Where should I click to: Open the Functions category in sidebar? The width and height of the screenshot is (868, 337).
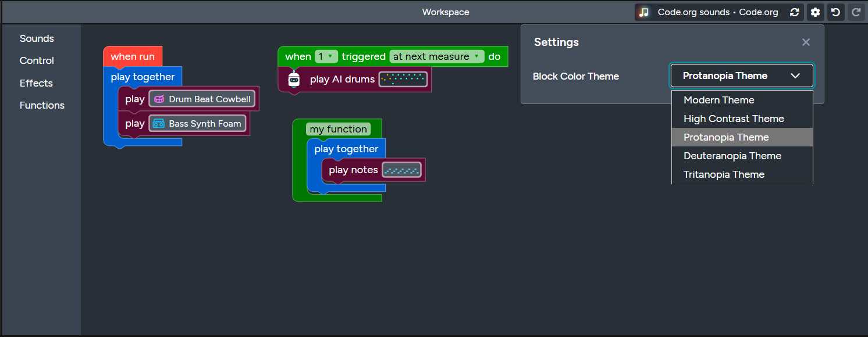42,105
